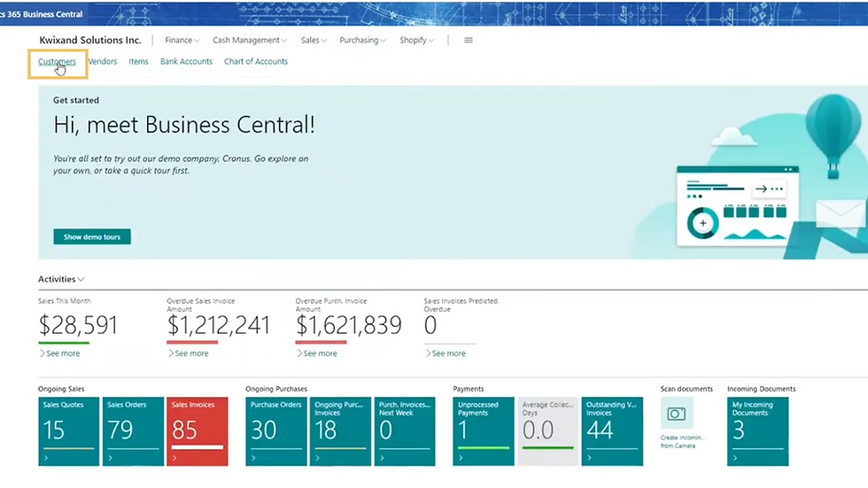Click Create Incoming from Camera label
This screenshot has height=488, width=868.
(683, 442)
